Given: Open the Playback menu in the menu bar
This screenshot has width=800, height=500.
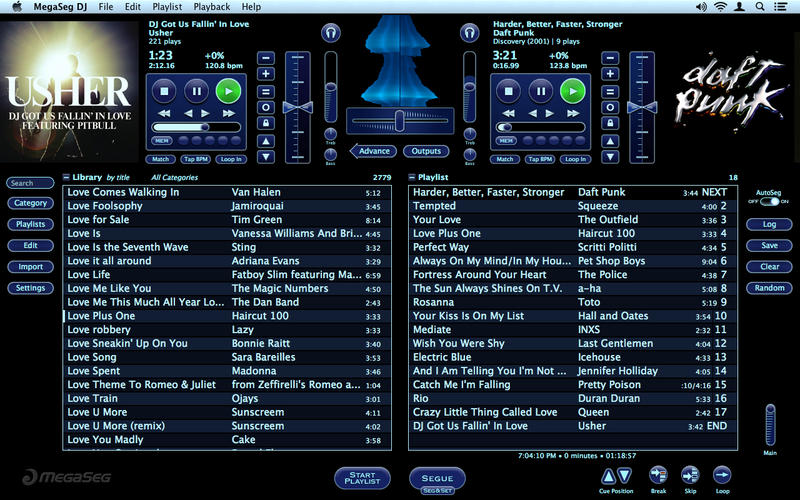Looking at the screenshot, I should click(211, 7).
